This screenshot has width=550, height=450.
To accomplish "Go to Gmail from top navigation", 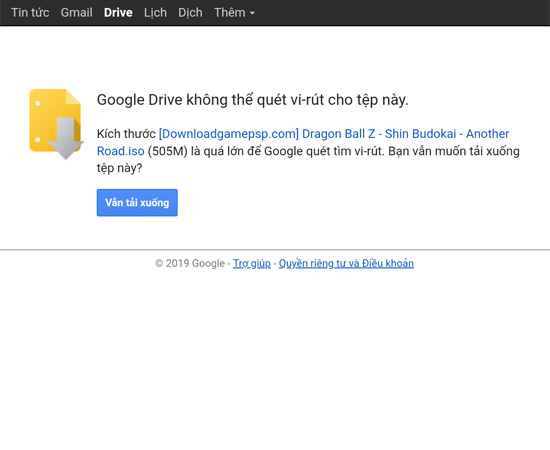I will (76, 13).
